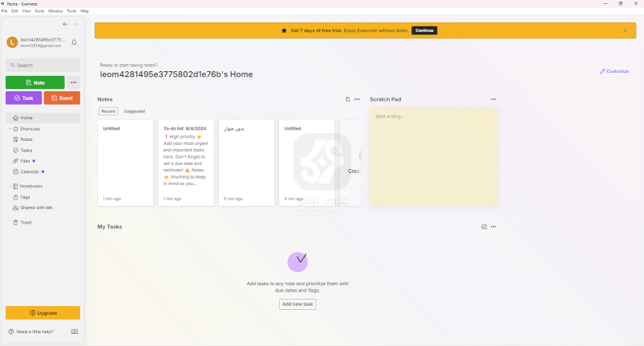
Task: Open more options next to Note button
Action: [74, 82]
